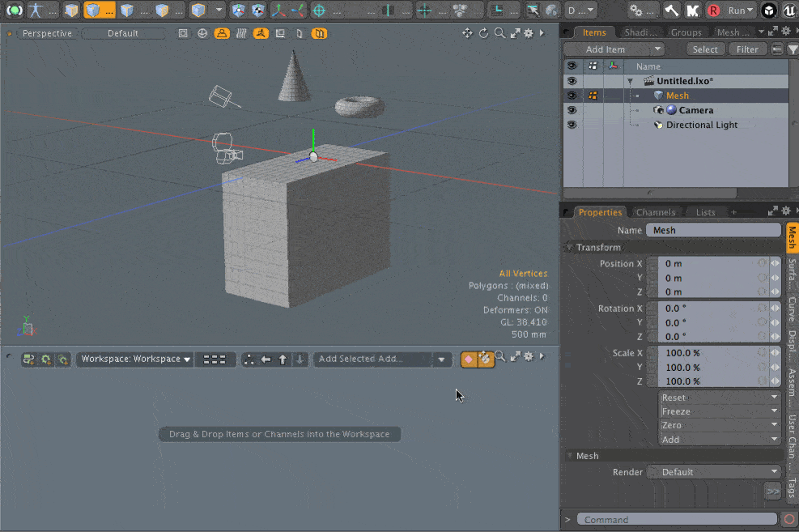Click the viewport rotate icon
799x532 pixels.
(484, 33)
